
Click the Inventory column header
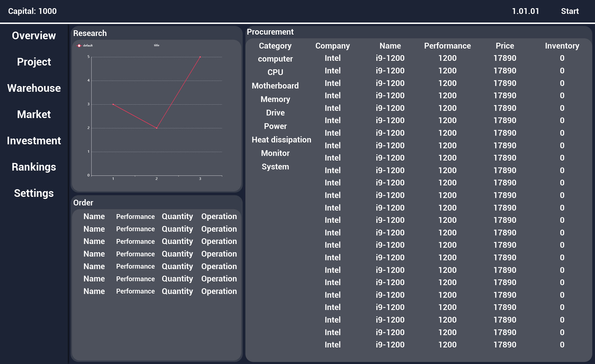(562, 46)
